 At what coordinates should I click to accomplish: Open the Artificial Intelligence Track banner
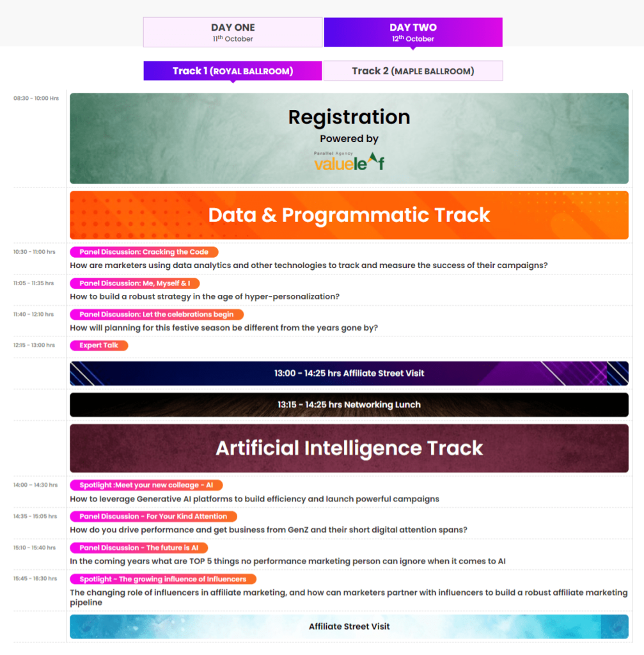tap(349, 448)
